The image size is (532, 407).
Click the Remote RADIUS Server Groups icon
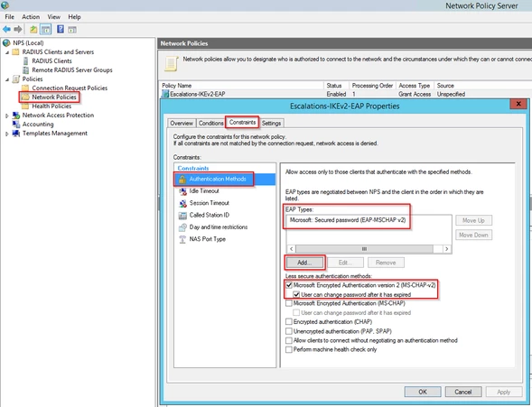click(x=25, y=70)
